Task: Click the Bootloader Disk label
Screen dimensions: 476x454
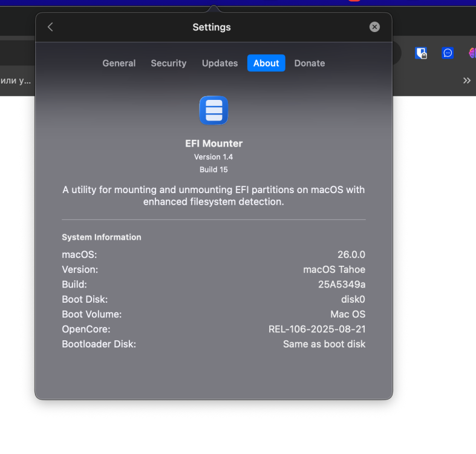Action: 99,344
